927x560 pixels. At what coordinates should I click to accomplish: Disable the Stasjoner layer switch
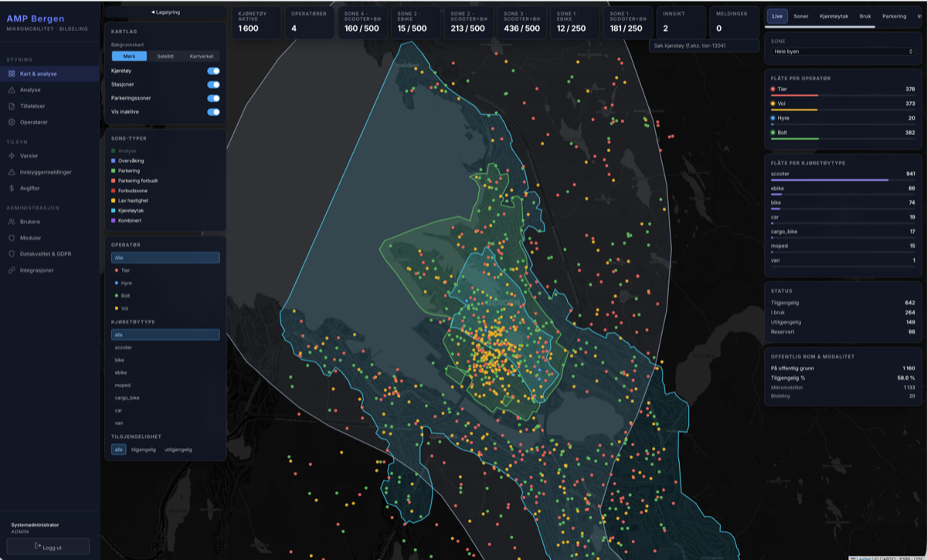point(213,84)
